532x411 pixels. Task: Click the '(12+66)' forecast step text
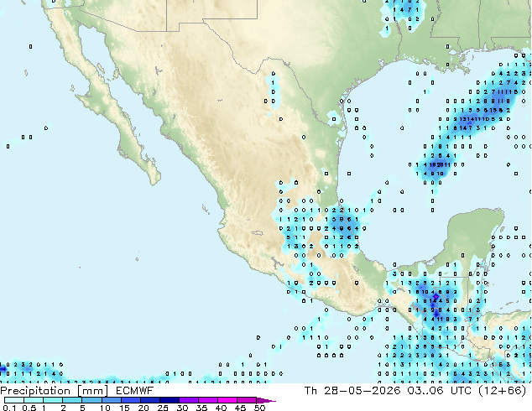(x=502, y=391)
